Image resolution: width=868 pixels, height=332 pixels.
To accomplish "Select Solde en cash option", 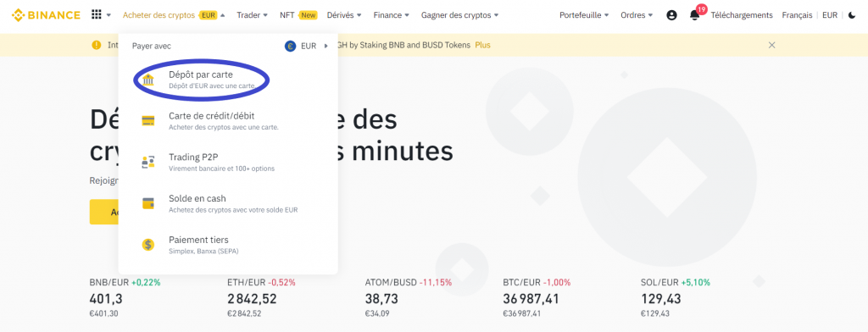I will click(x=227, y=203).
